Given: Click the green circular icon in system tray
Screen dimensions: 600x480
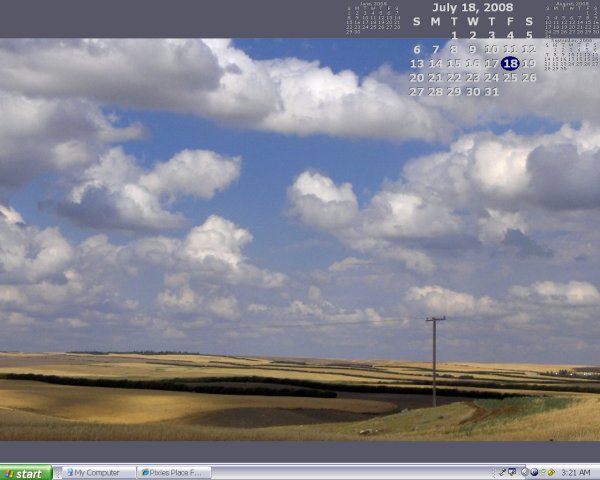Looking at the screenshot, I should click(544, 472).
